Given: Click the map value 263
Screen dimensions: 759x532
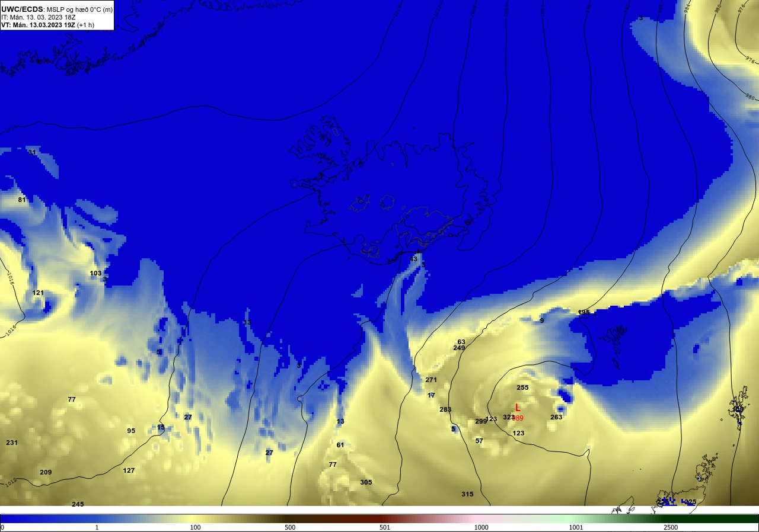Looking at the screenshot, I should pos(556,417).
